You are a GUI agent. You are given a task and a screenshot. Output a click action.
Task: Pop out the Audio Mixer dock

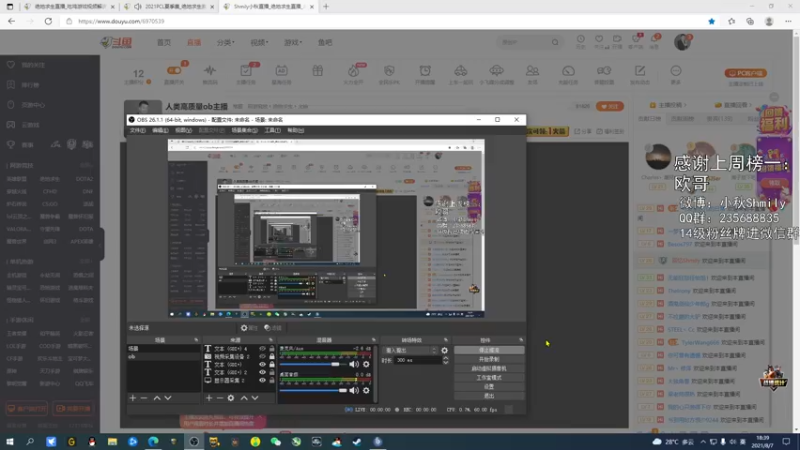point(373,340)
